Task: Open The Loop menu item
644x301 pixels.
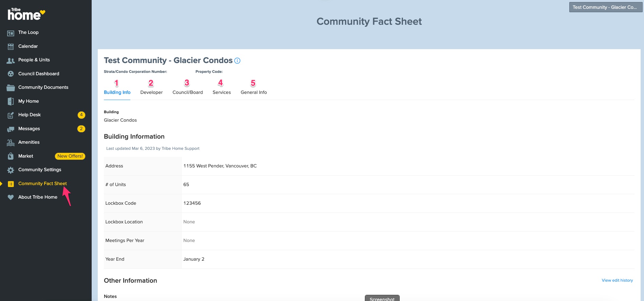Action: pos(29,32)
